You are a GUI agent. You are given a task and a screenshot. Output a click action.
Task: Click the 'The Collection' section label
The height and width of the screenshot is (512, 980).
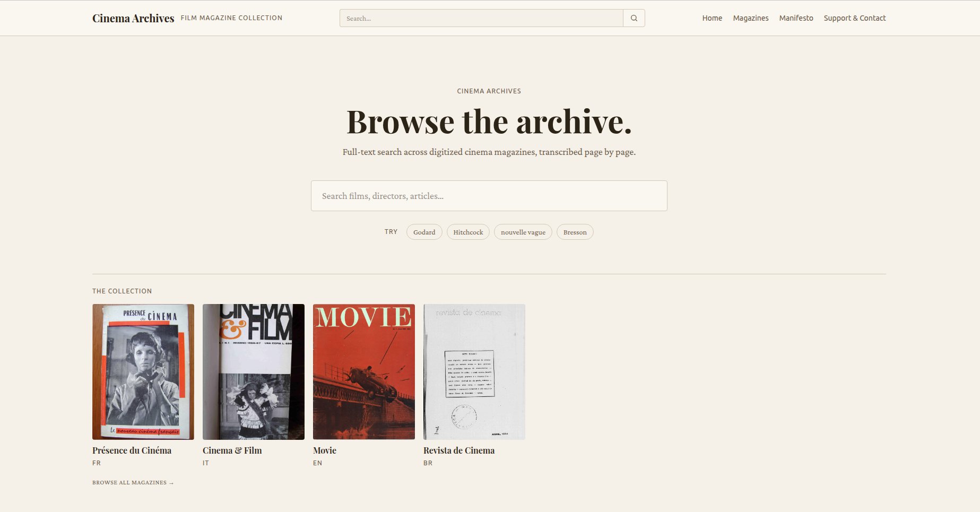(x=122, y=291)
